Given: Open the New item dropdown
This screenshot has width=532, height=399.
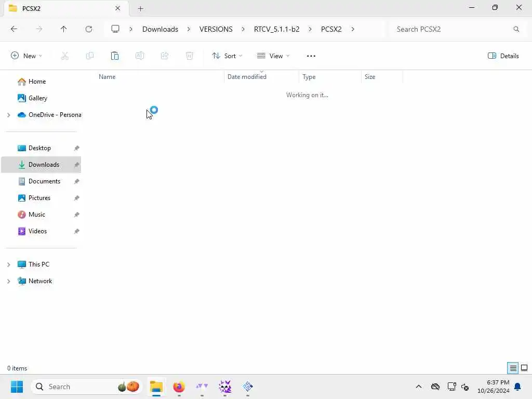Looking at the screenshot, I should (x=26, y=56).
